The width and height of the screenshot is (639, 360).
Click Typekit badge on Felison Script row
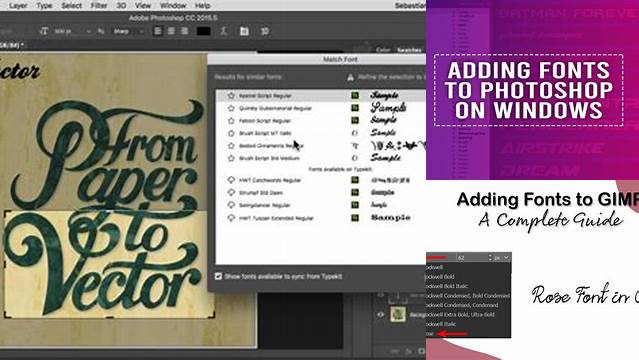pyautogui.click(x=355, y=121)
